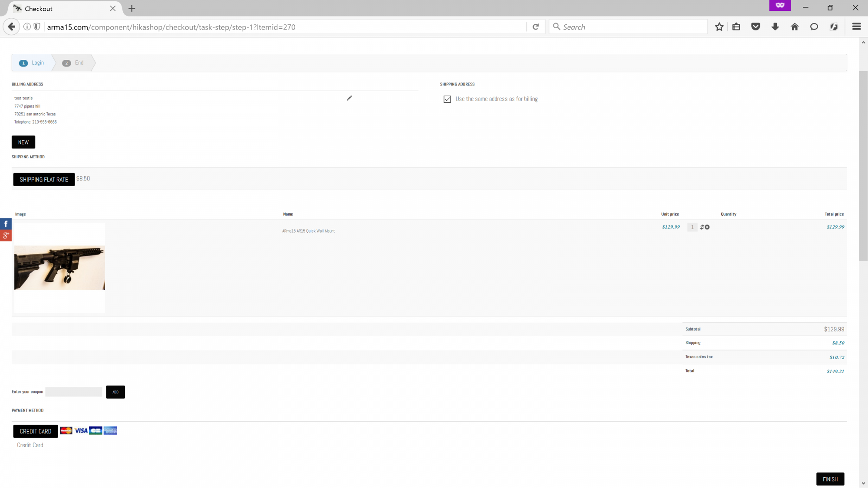
Task: Click the product image thumbnail
Action: point(59,268)
